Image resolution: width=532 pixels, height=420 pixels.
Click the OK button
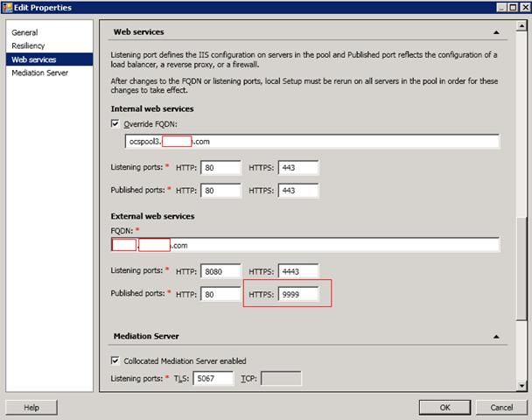444,408
